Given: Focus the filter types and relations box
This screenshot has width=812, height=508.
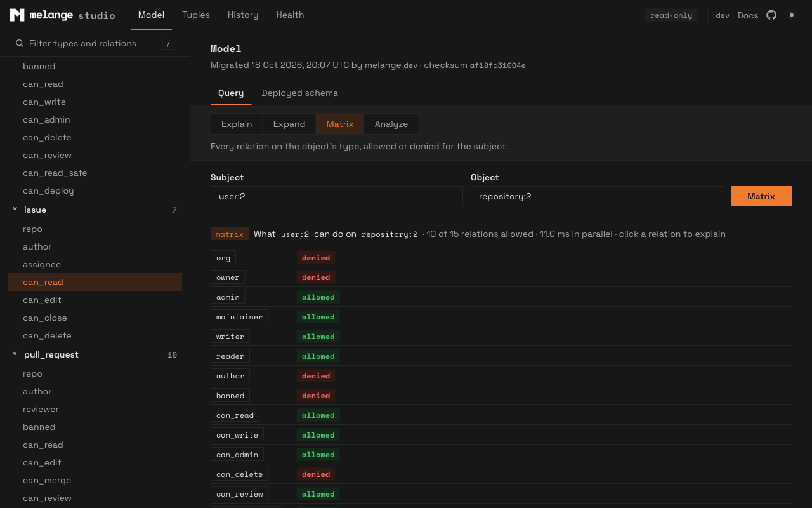Looking at the screenshot, I should pos(95,43).
